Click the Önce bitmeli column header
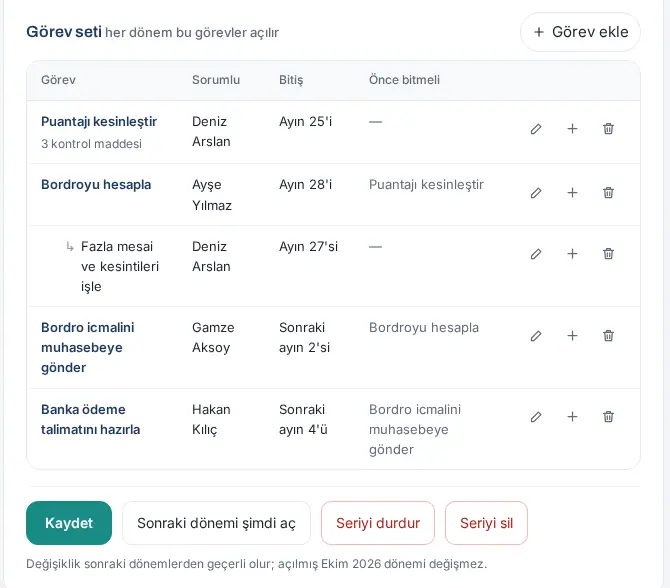The height and width of the screenshot is (588, 670). click(x=404, y=80)
